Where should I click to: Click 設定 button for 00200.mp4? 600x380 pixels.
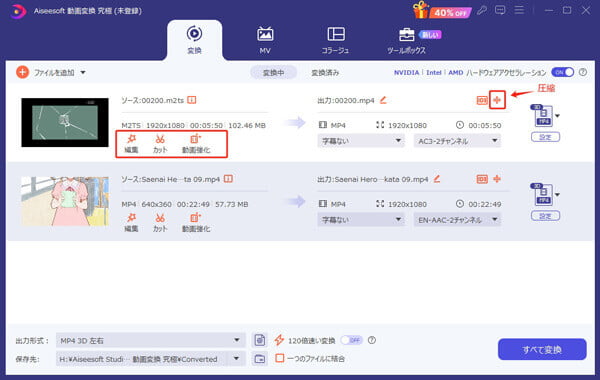[x=545, y=137]
